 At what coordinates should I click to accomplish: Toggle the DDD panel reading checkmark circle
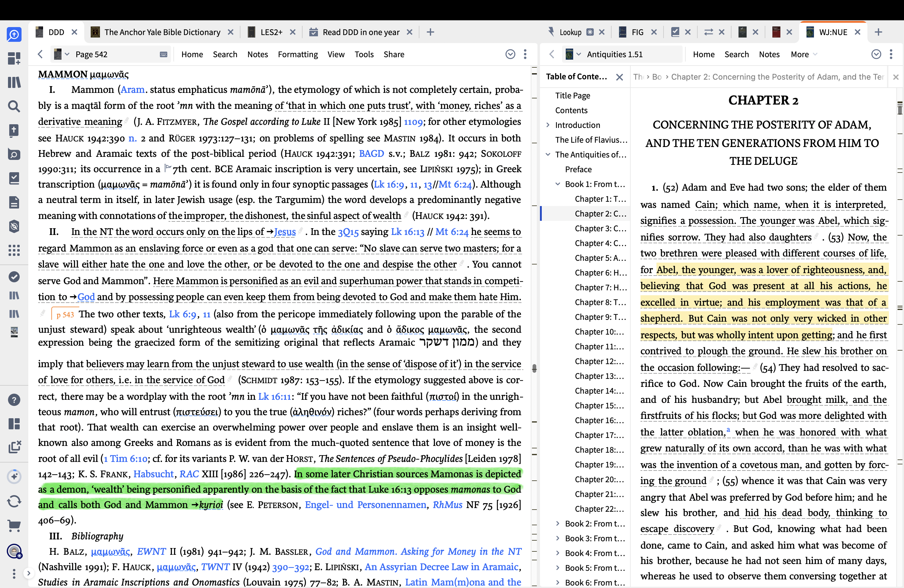click(510, 54)
